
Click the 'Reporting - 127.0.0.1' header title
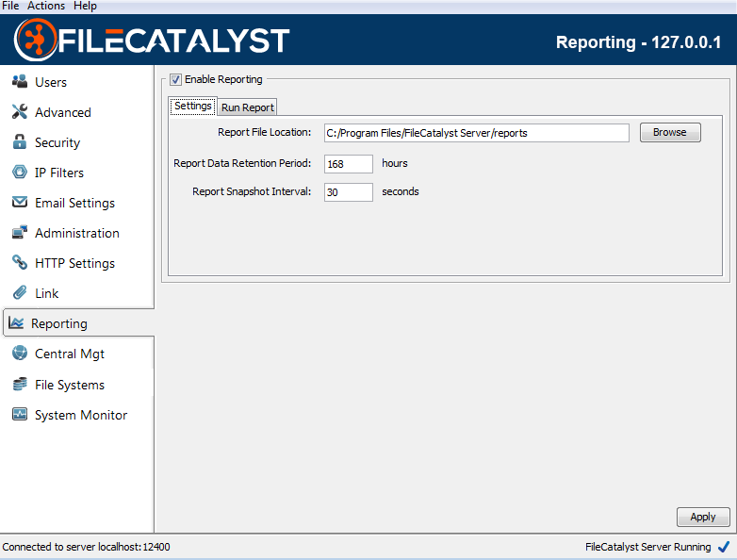[638, 42]
